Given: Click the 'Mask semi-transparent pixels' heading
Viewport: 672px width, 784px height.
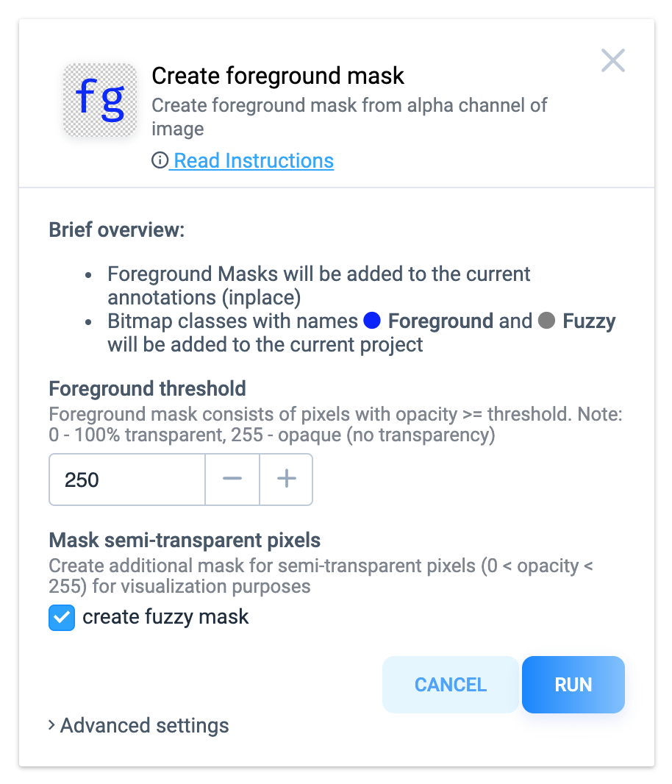Looking at the screenshot, I should click(185, 540).
